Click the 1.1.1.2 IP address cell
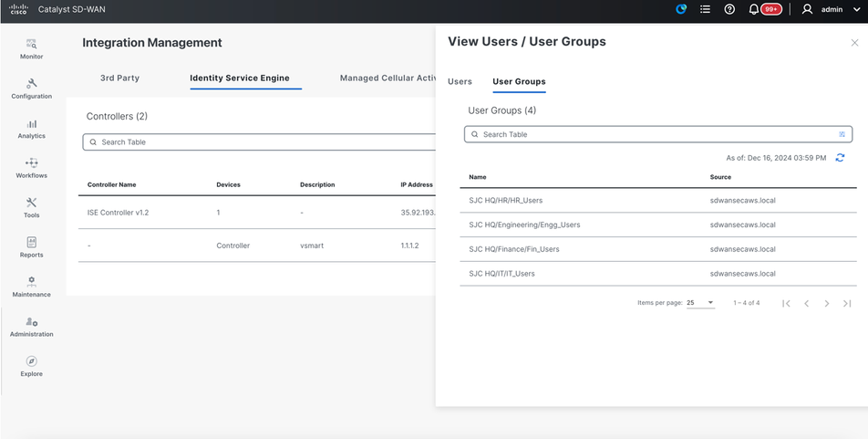The height and width of the screenshot is (439, 868). coord(409,245)
